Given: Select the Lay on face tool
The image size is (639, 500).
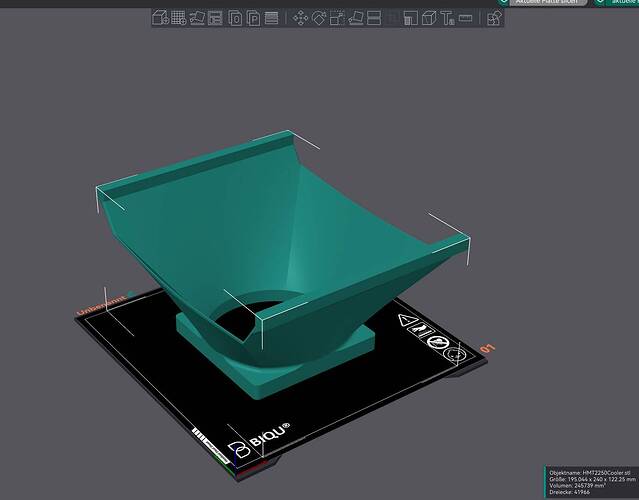Looking at the screenshot, I should [356, 18].
